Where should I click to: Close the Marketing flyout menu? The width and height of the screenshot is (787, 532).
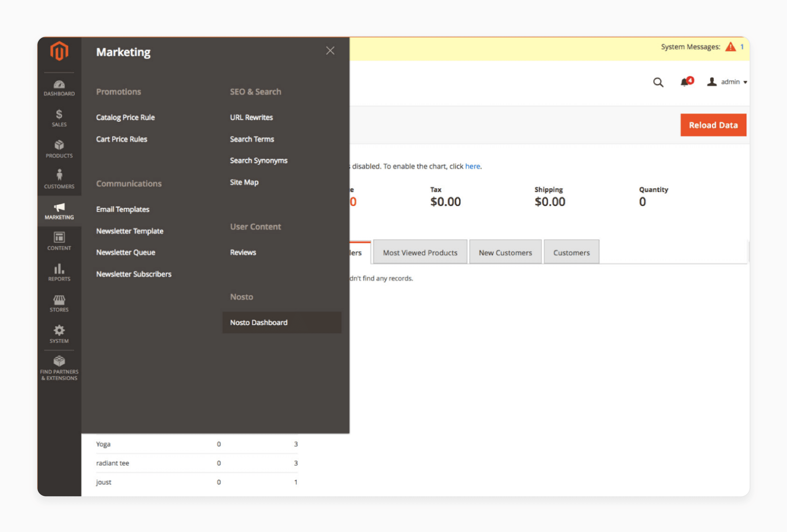(x=330, y=51)
